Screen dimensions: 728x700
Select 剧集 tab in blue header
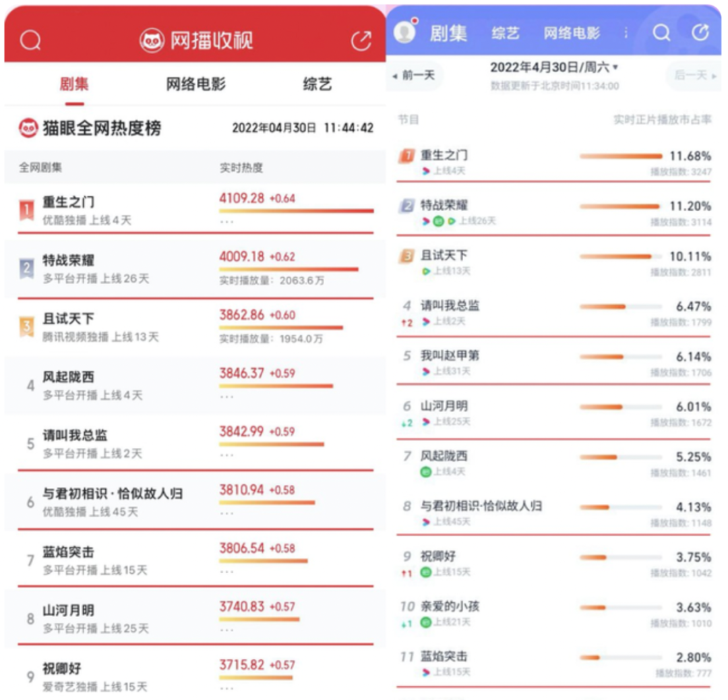448,33
